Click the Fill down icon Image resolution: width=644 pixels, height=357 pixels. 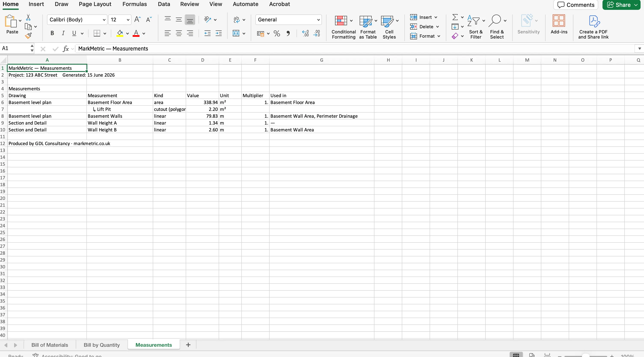pos(455,27)
